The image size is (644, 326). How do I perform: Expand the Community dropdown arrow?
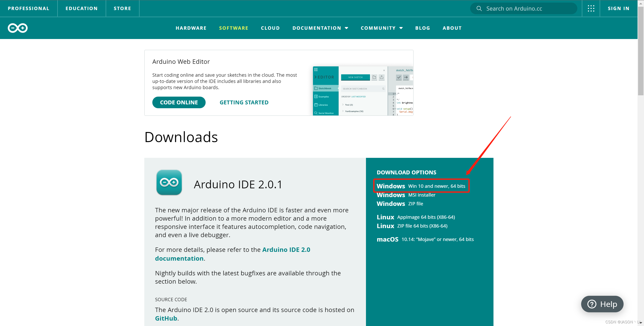point(401,28)
